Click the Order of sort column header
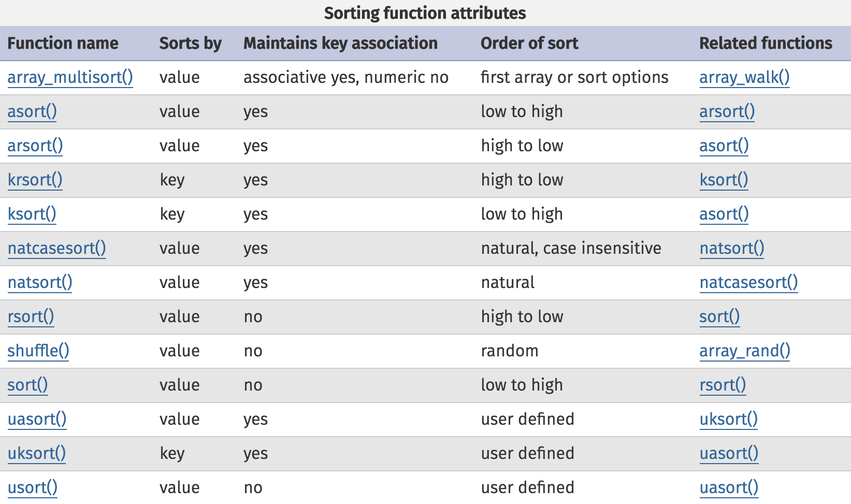Screen dimensions: 851x504 [x=529, y=43]
